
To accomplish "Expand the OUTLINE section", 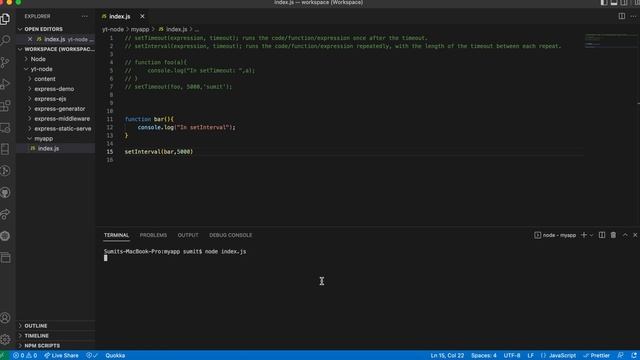I will [36, 326].
